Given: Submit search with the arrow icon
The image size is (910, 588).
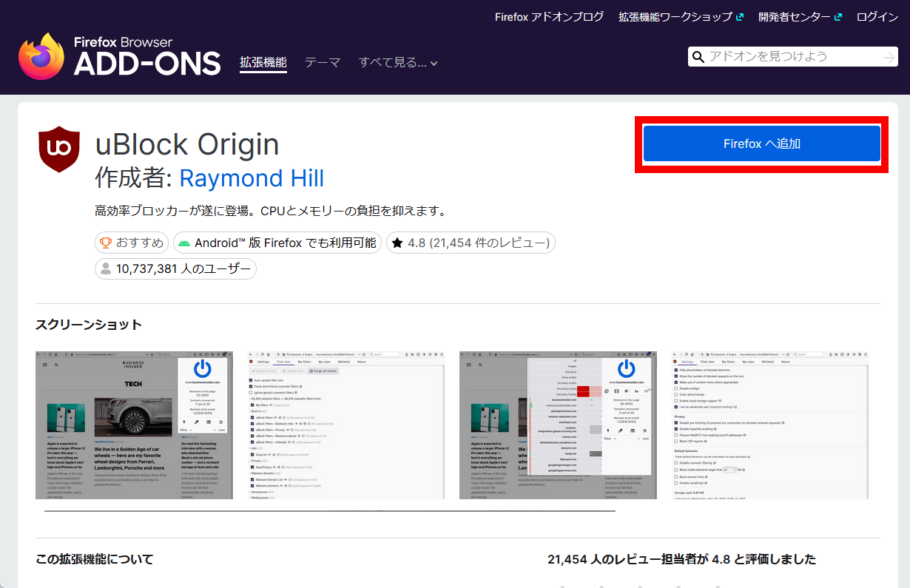Looking at the screenshot, I should click(x=889, y=57).
